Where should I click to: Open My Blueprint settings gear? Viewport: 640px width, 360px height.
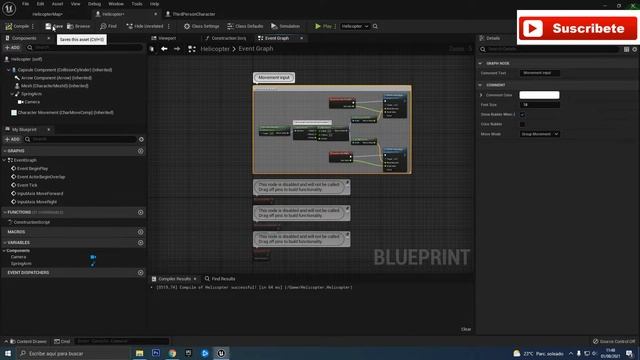pos(141,140)
